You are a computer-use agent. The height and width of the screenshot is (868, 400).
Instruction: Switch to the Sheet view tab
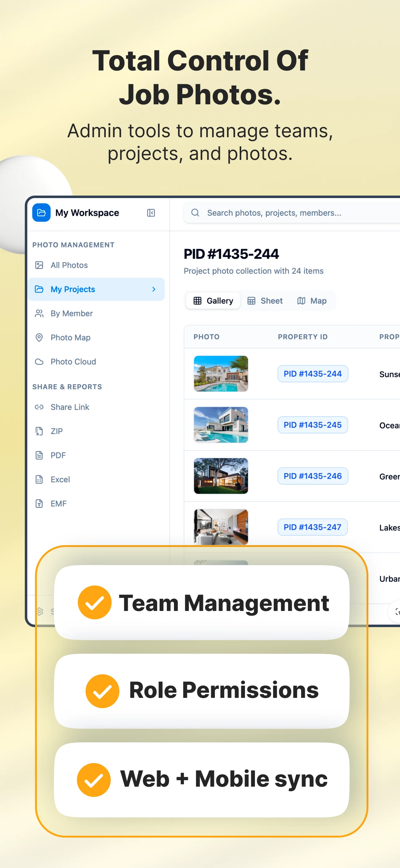coord(265,301)
